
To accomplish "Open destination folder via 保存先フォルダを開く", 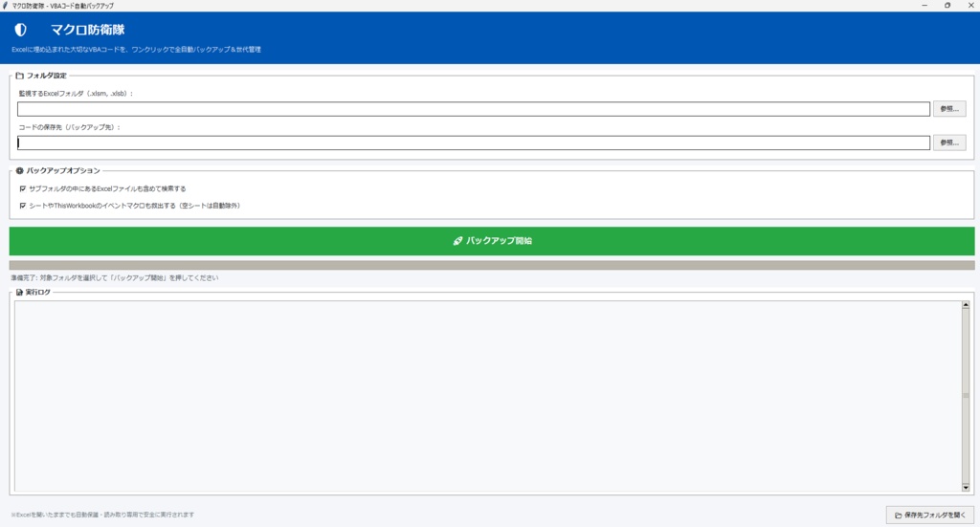I will tap(930, 516).
